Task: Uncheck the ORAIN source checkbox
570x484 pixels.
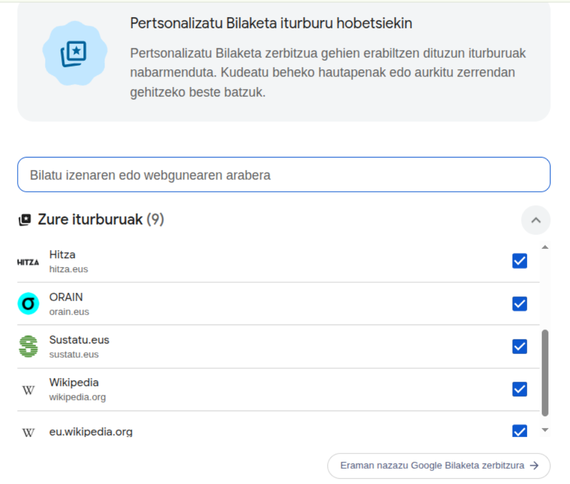Action: coord(519,304)
